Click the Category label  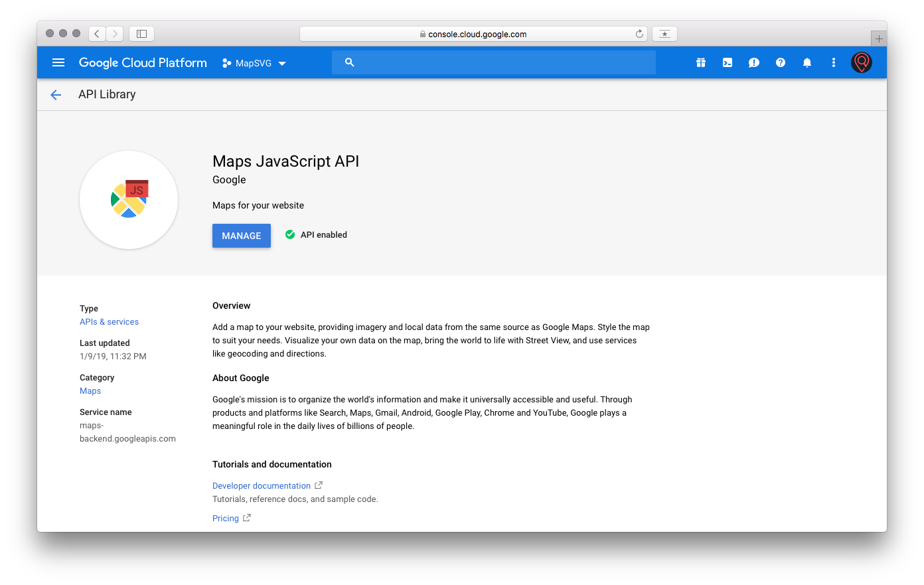pos(97,378)
